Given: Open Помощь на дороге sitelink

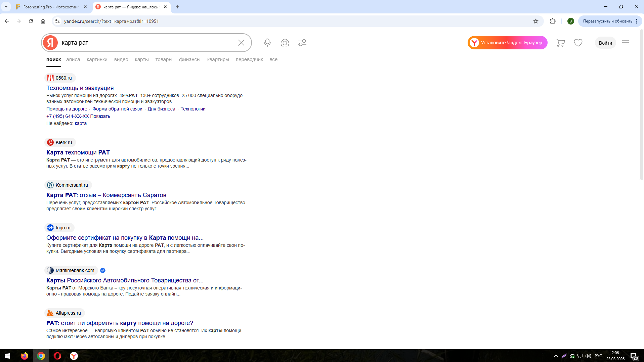Looking at the screenshot, I should click(67, 109).
